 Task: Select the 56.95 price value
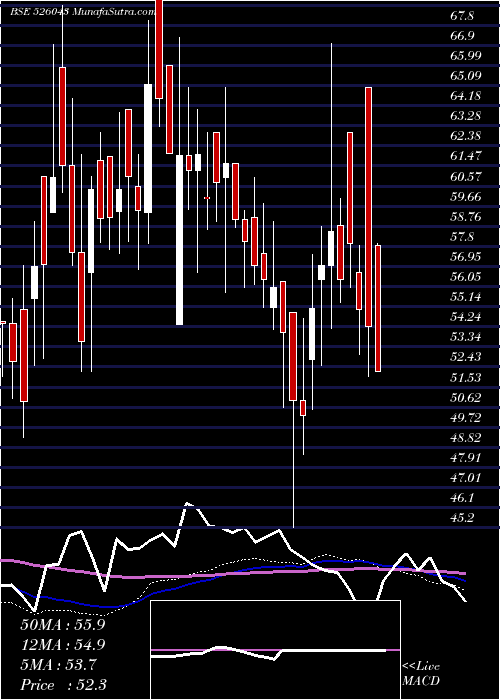(466, 257)
